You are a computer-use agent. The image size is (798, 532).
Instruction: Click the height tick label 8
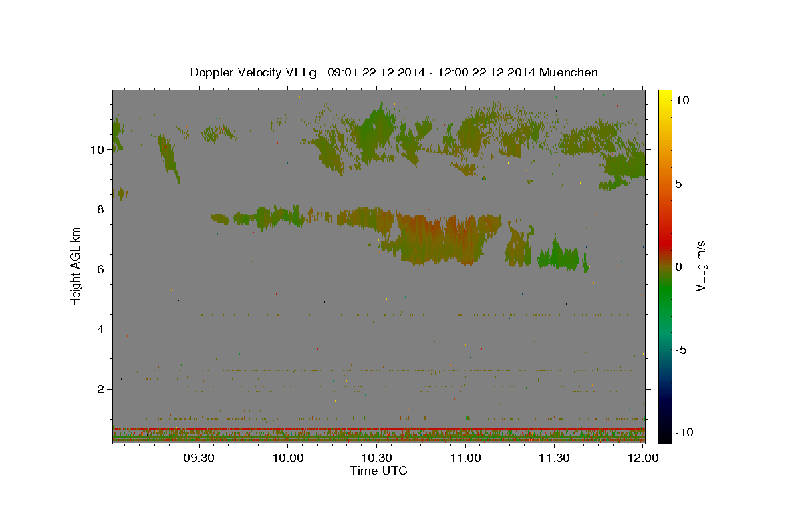(102, 209)
